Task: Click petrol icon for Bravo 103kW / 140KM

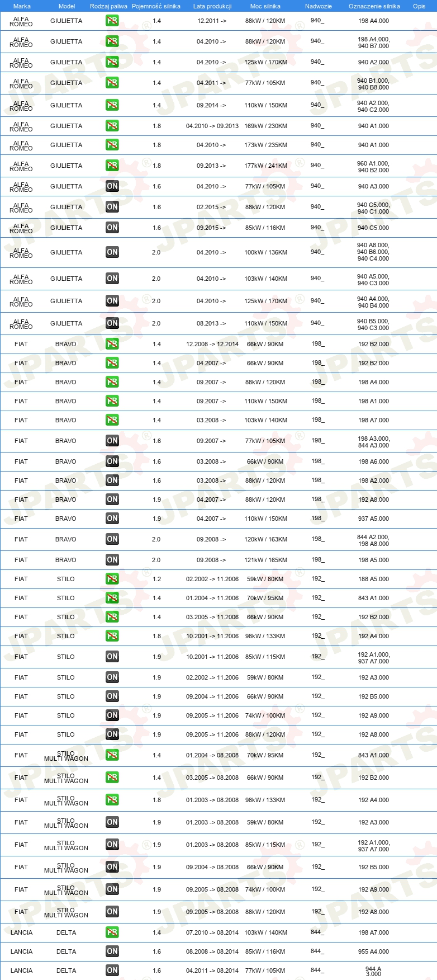Action: pyautogui.click(x=112, y=420)
